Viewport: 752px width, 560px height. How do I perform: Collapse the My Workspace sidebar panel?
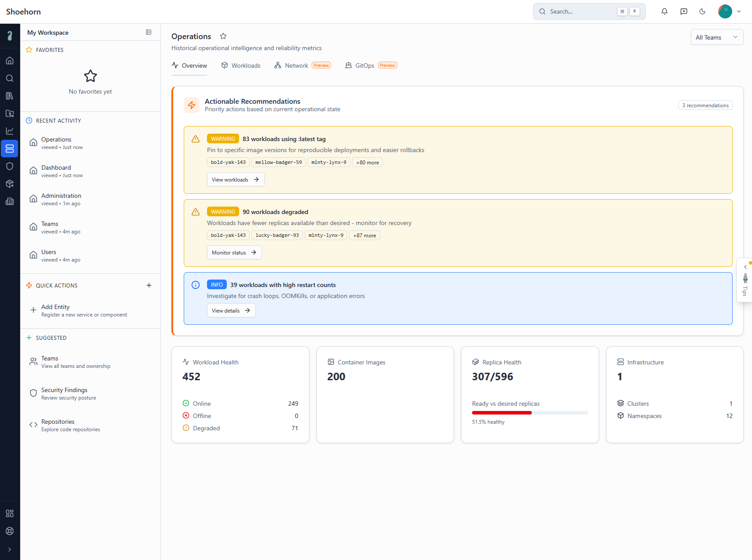pos(149,32)
